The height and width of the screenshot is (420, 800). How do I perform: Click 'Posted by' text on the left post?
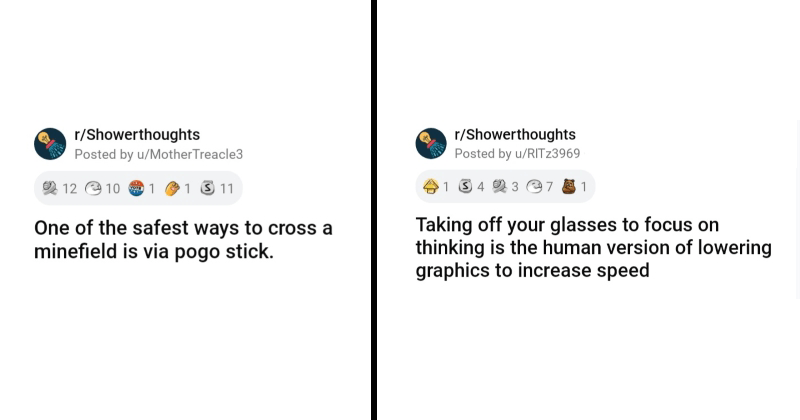coord(104,154)
